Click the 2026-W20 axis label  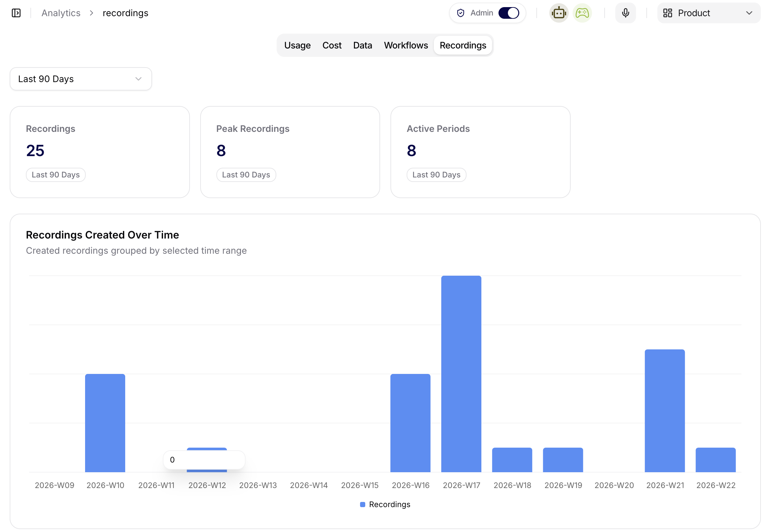[614, 485]
